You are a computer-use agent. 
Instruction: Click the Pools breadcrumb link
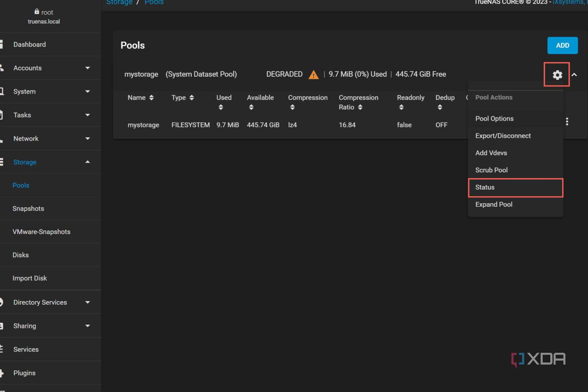point(154,2)
